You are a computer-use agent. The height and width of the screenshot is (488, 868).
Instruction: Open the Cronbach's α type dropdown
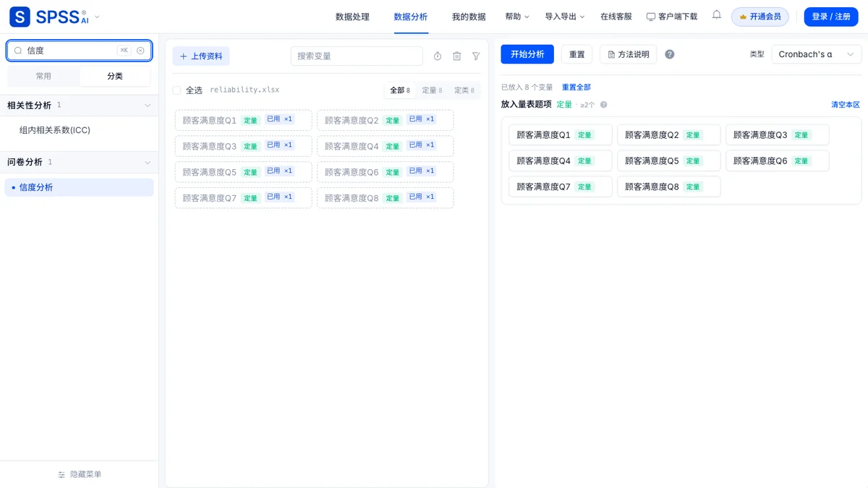[817, 54]
